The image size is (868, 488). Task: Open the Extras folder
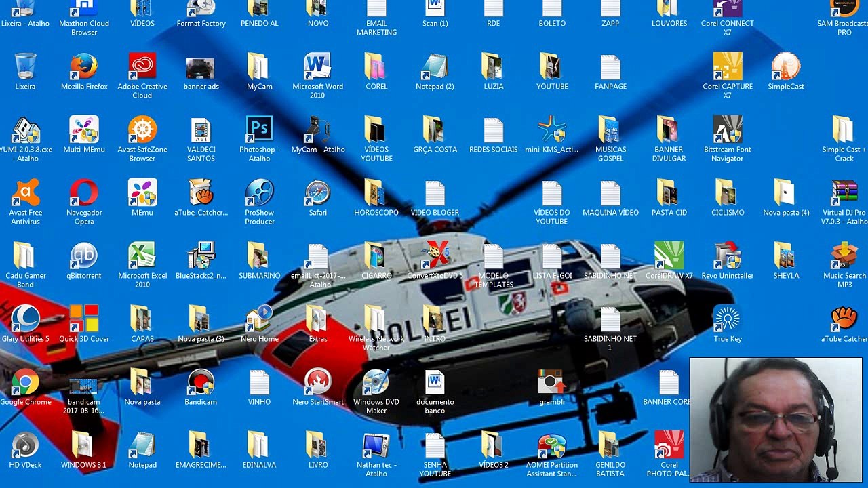[x=317, y=319]
